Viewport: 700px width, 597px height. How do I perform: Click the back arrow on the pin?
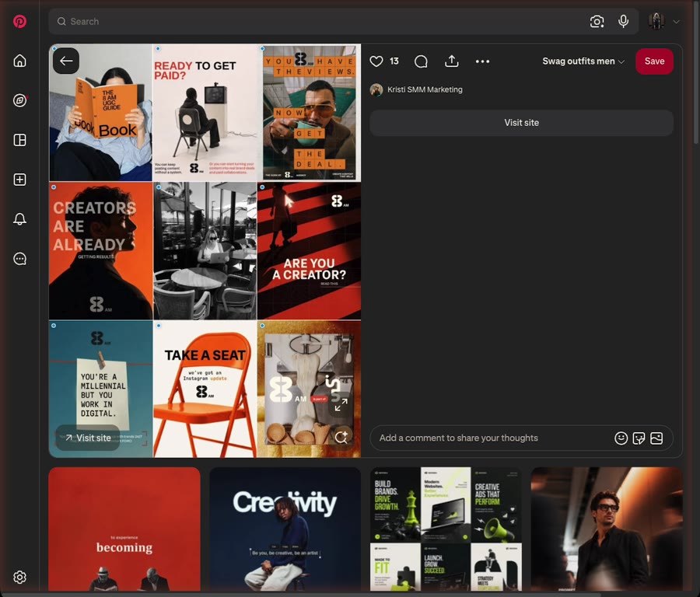tap(66, 61)
